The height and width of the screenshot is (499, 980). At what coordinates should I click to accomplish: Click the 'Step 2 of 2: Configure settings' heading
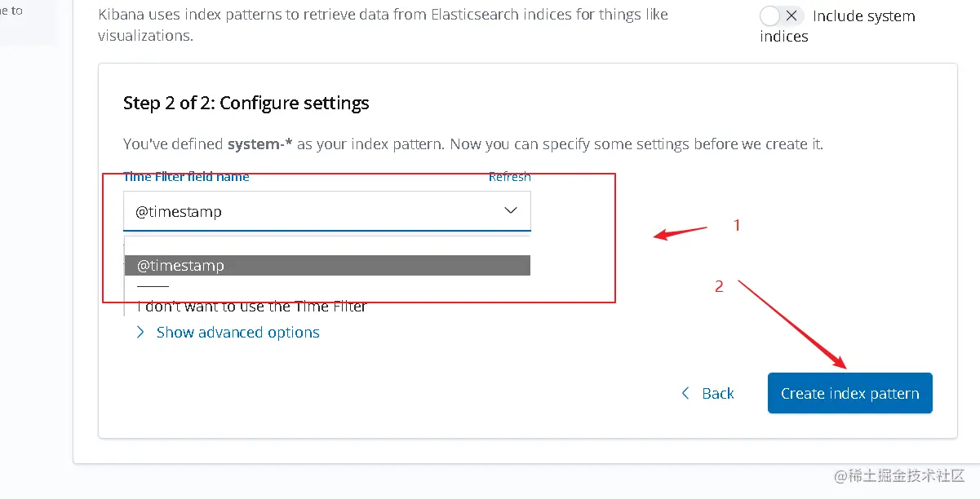click(246, 104)
